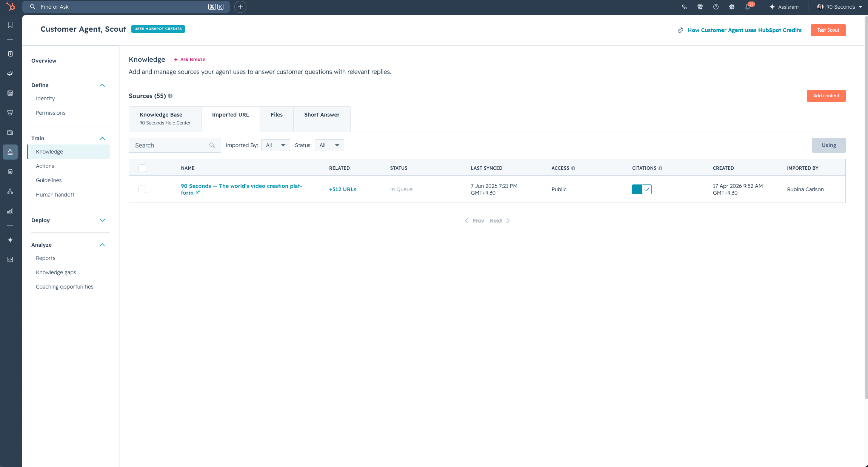Switch to the Knowledge Base tab

pos(165,119)
